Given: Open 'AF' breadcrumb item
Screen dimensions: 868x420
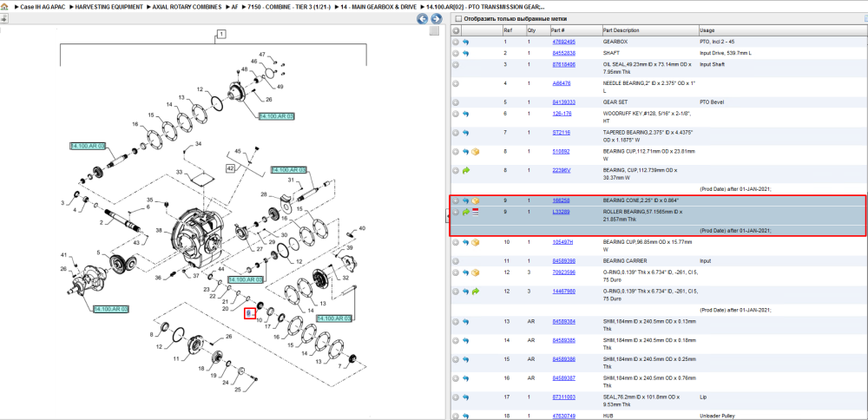Looking at the screenshot, I should (x=234, y=7).
